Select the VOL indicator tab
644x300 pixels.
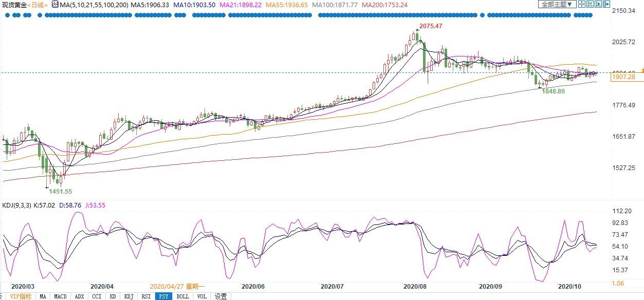point(202,296)
